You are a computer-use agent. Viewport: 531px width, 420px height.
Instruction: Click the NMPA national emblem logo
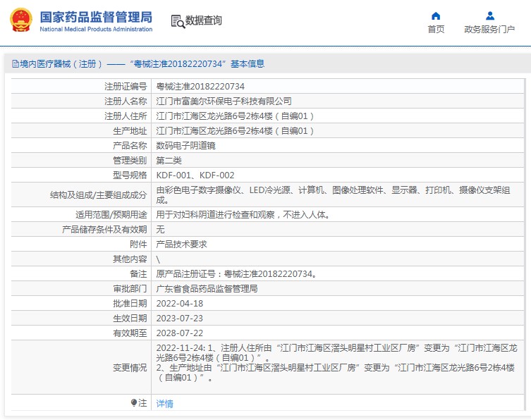coord(21,20)
